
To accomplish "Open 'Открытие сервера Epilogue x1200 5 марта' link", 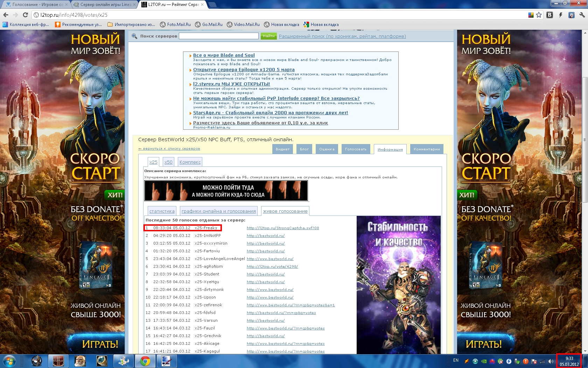I will [244, 69].
